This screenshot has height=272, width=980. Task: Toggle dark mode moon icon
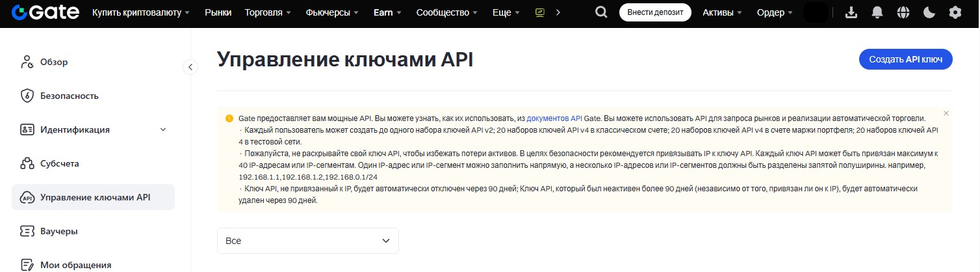929,12
